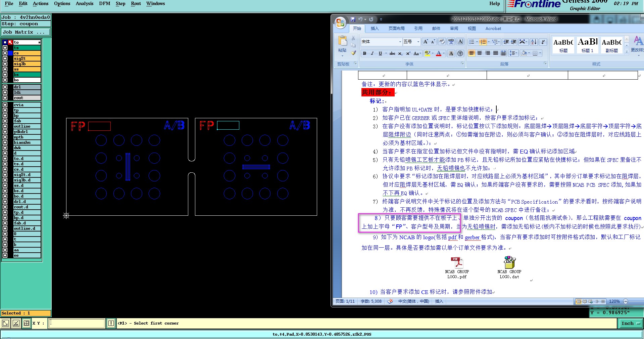This screenshot has height=339, width=644.
Task: Apply strikethrough (abc) formatting
Action: click(392, 53)
